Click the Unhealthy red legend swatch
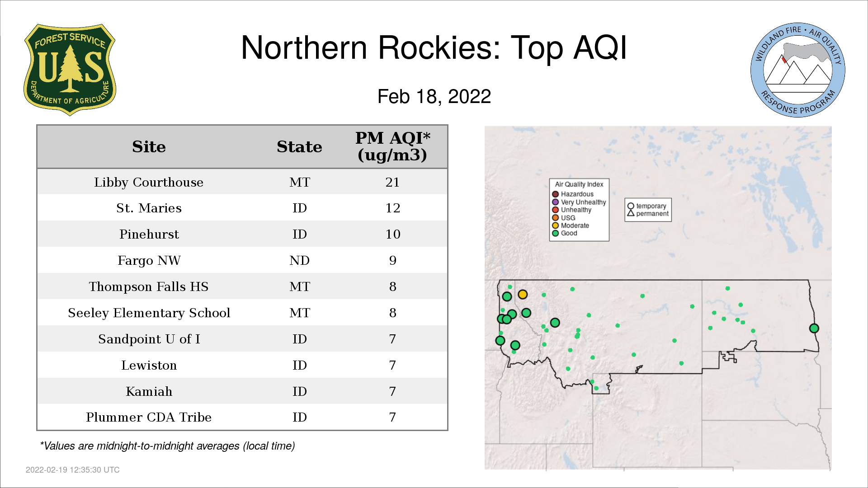This screenshot has height=488, width=868. click(556, 210)
